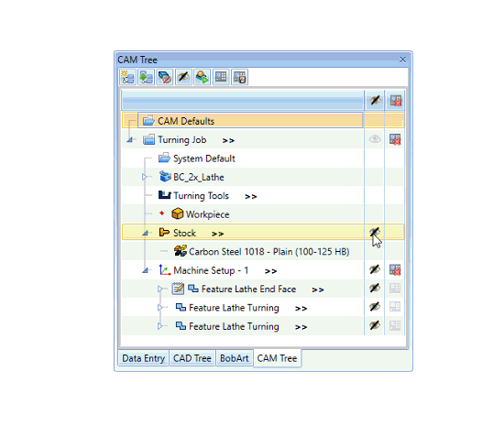Click the simulation play toolbar icon
Image resolution: width=504 pixels, height=426 pixels.
203,77
